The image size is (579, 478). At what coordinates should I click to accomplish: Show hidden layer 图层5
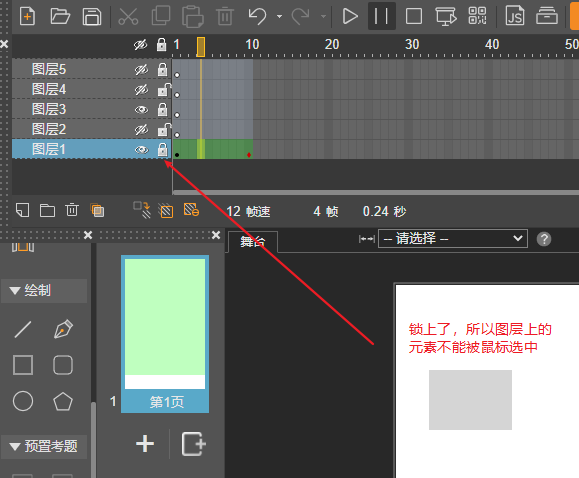pyautogui.click(x=141, y=70)
